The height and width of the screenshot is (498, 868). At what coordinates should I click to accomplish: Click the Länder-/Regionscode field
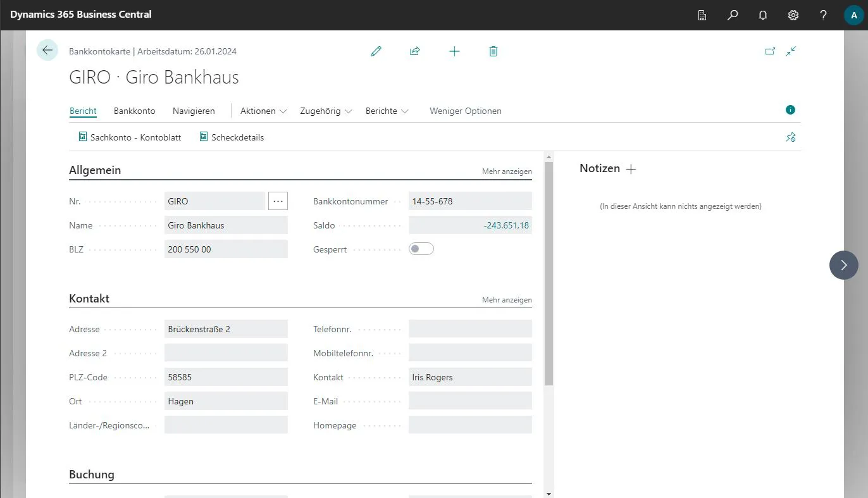226,425
